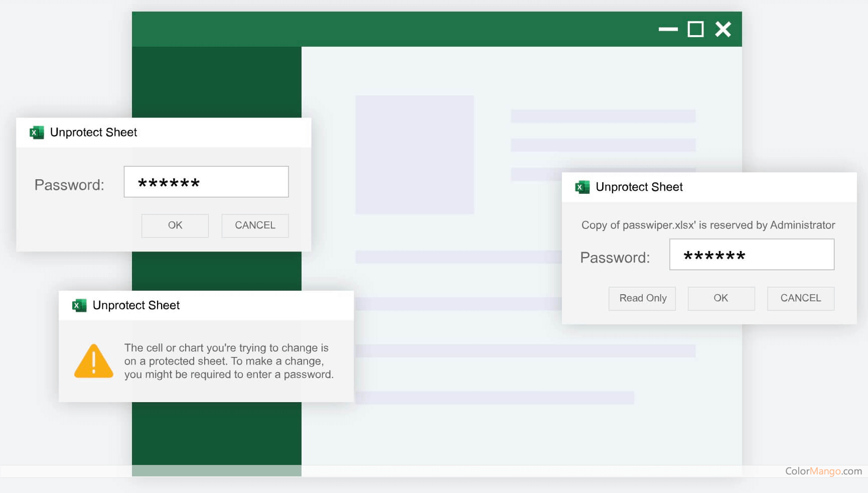Close the green Excel window
Image resolution: width=868 pixels, height=493 pixels.
[723, 30]
